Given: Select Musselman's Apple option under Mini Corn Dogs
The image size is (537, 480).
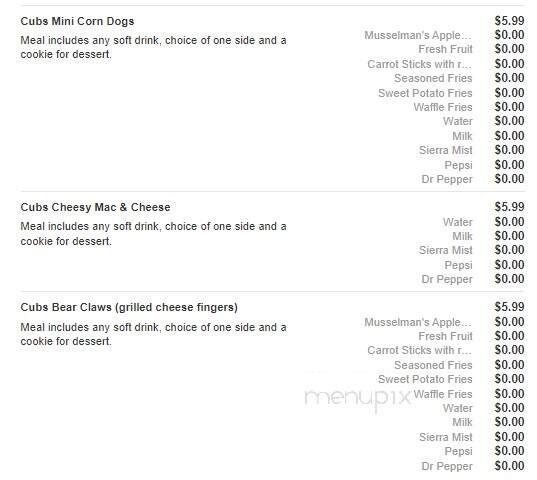Looking at the screenshot, I should tap(418, 35).
